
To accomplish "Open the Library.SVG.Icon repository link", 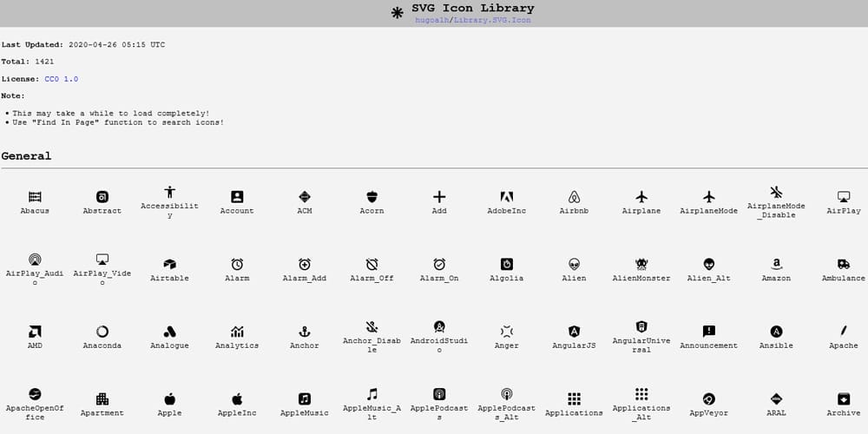I will click(x=492, y=20).
